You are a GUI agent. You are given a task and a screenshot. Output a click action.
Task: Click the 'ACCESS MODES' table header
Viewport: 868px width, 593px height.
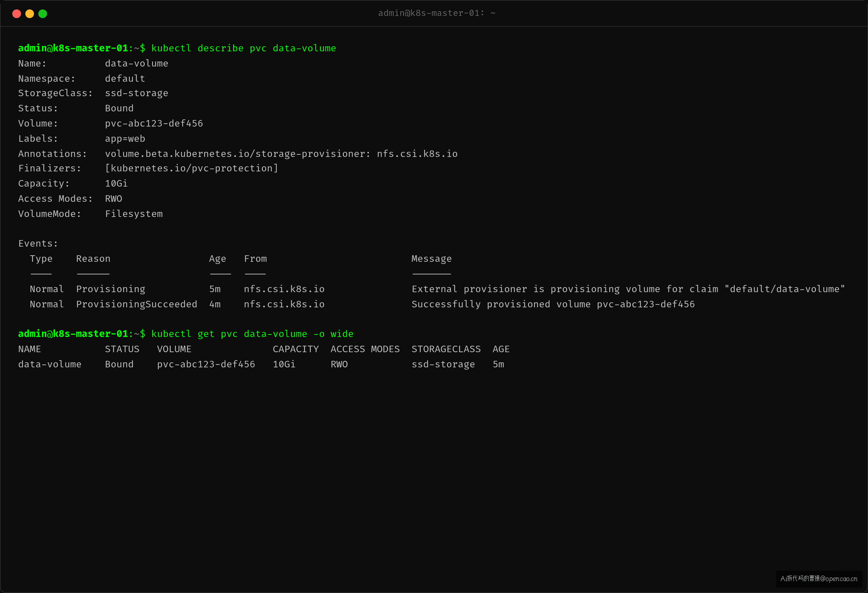(x=365, y=349)
